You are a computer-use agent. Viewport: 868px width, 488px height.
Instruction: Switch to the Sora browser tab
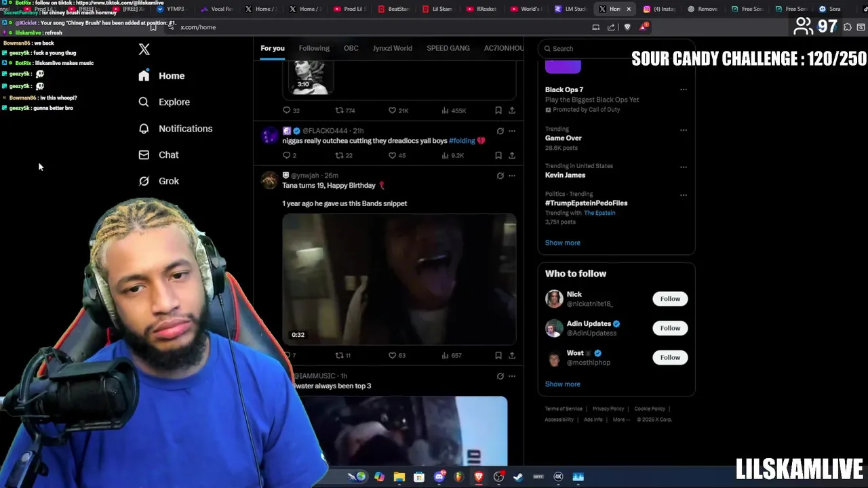(x=831, y=9)
